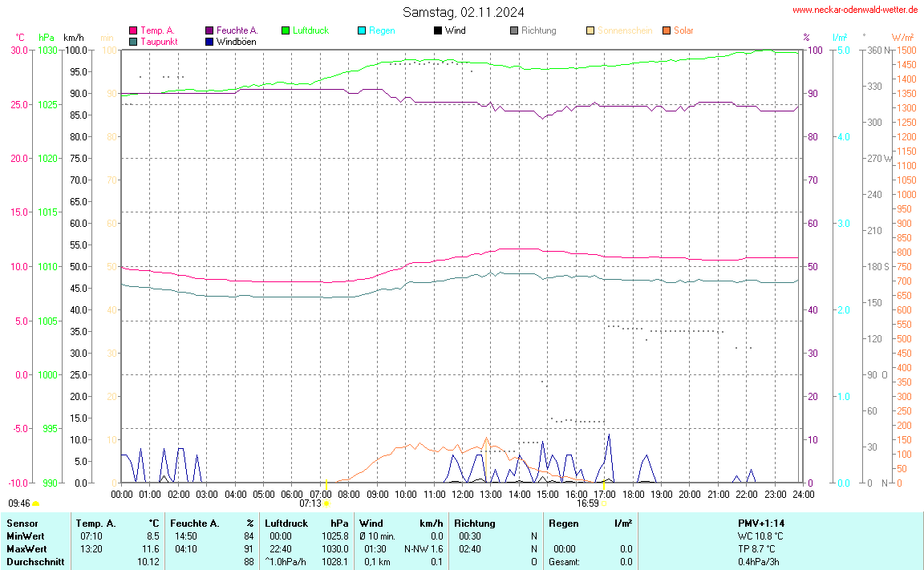Click the black Wind legend swatch

(x=438, y=30)
